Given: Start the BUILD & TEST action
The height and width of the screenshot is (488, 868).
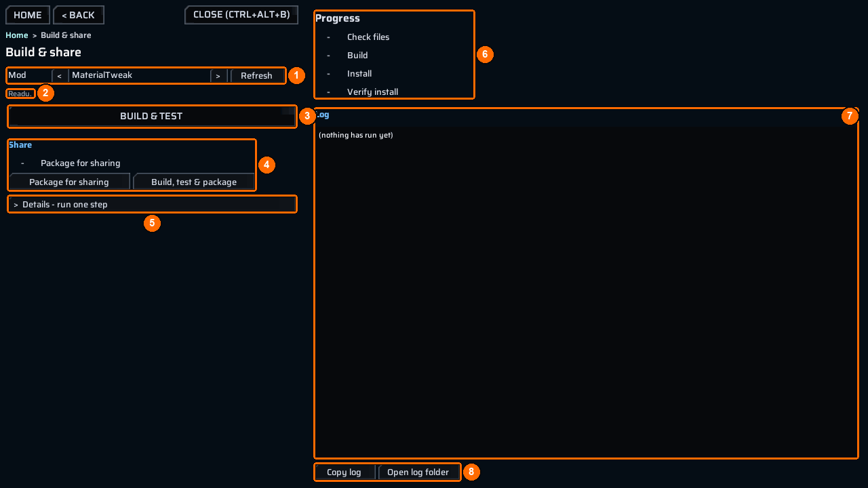Looking at the screenshot, I should click(151, 117).
